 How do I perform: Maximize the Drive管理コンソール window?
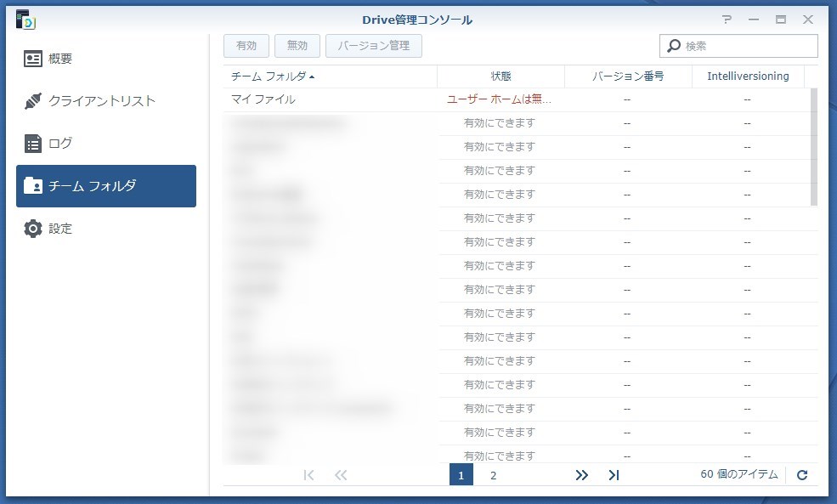tap(781, 20)
